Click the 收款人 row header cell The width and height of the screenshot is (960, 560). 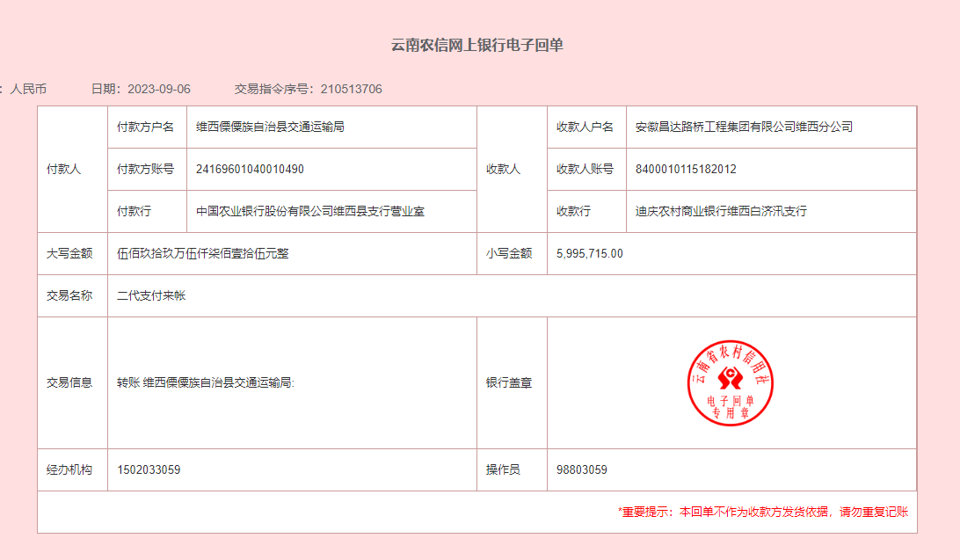pos(503,169)
